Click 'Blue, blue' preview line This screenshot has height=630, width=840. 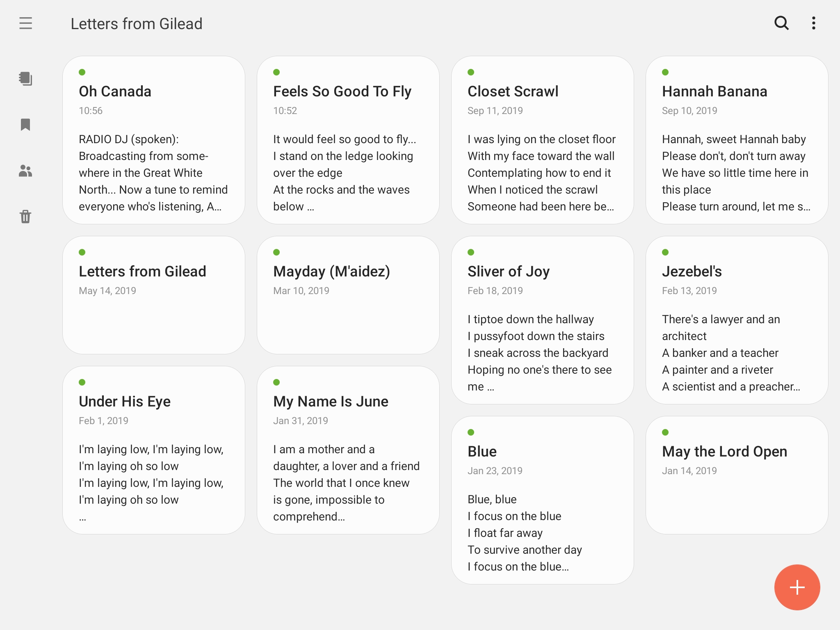click(492, 500)
